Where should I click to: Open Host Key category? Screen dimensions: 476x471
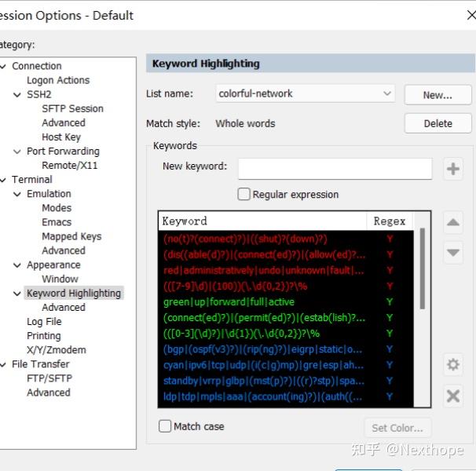[x=61, y=137]
